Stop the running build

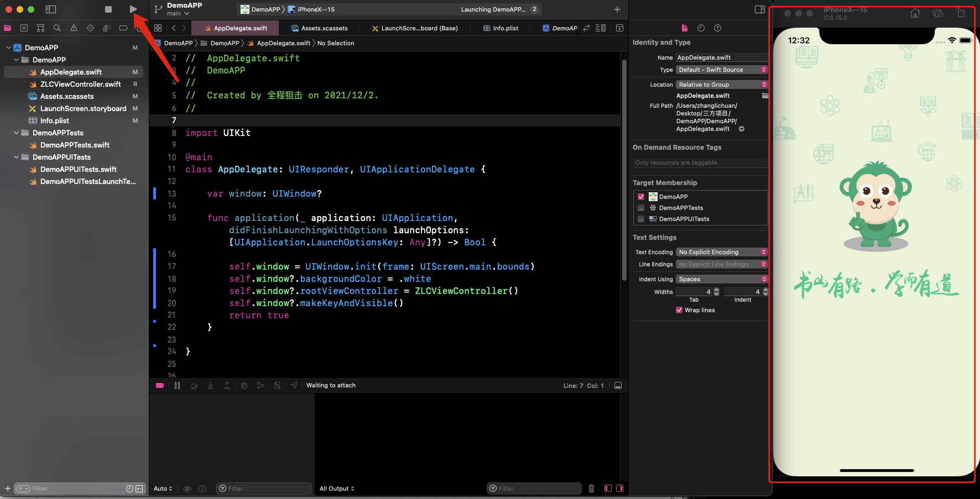click(108, 9)
